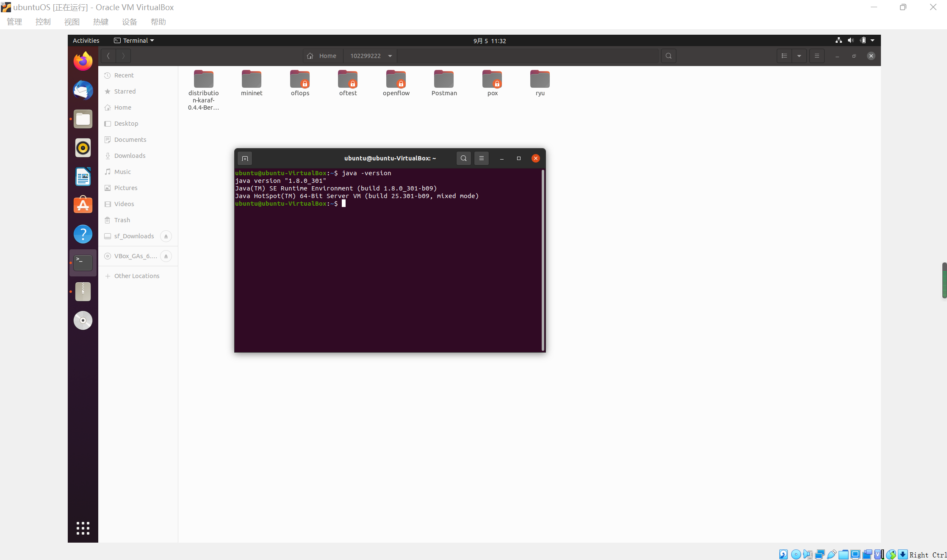Open the 视图 menu in VirtualBox
The height and width of the screenshot is (560, 947).
pos(72,22)
